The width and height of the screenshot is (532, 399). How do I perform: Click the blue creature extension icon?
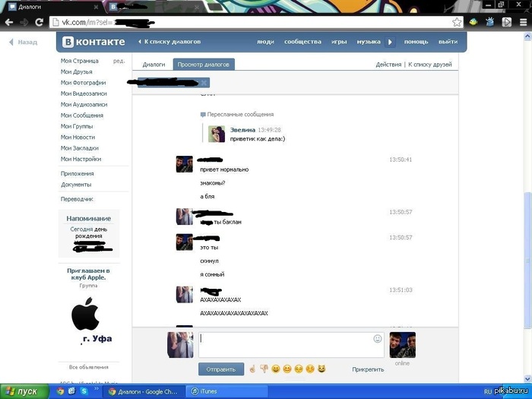click(x=490, y=22)
